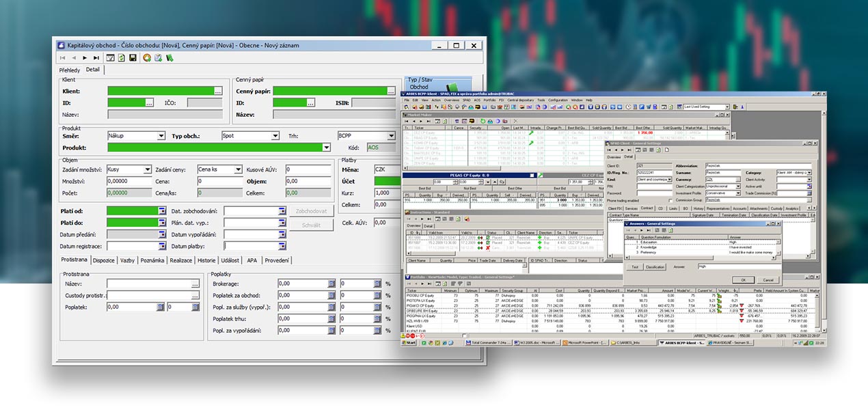Click document icon left of green book icon
Image resolution: width=868 pixels, height=414 pixels.
(x=158, y=58)
